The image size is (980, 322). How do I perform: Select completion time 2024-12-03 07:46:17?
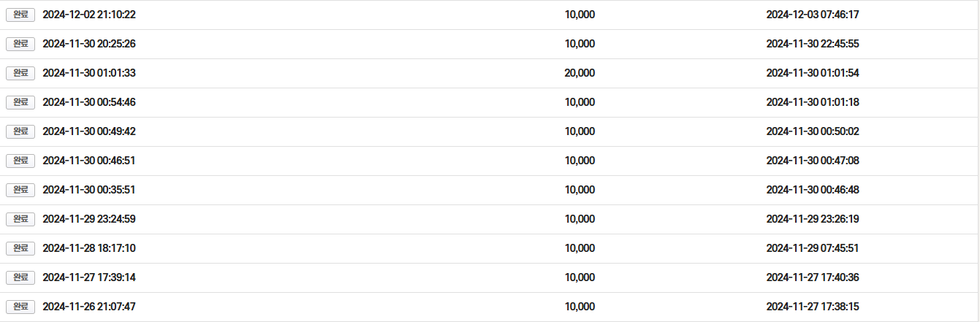click(813, 15)
